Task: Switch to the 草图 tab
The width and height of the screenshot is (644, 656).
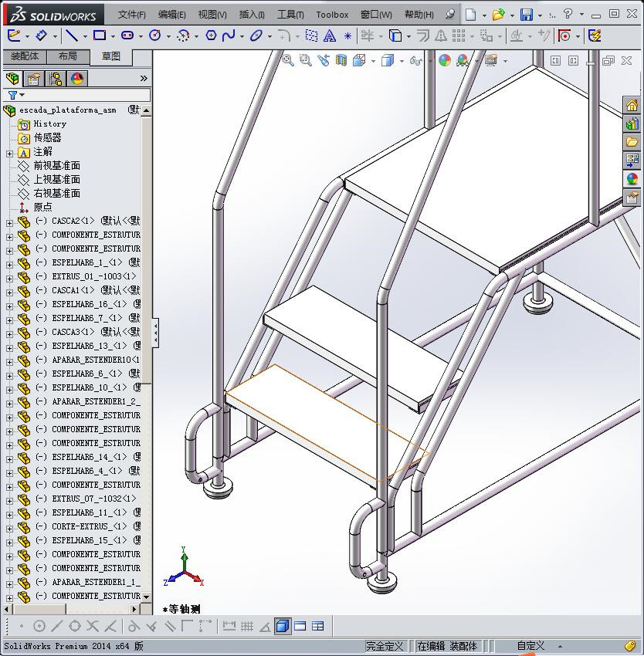Action: (111, 56)
